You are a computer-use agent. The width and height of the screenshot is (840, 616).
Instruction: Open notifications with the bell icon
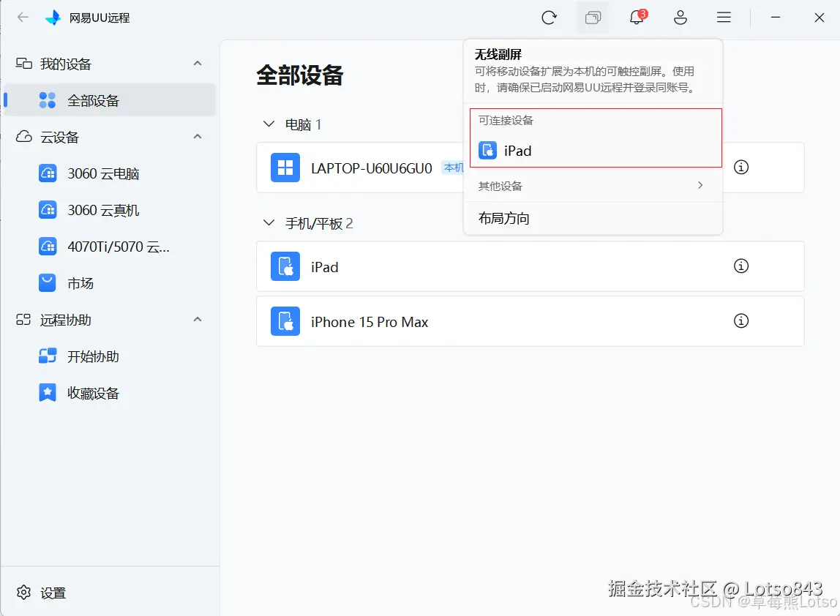[636, 18]
